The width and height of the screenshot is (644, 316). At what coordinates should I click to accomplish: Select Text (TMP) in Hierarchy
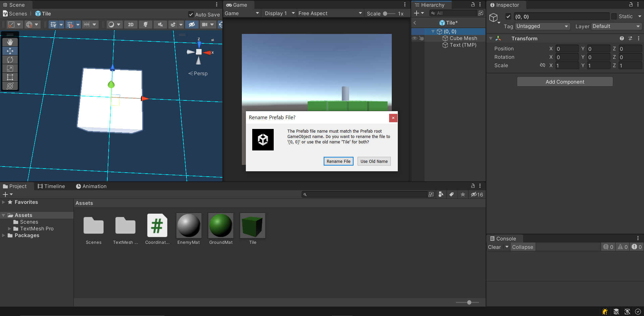(x=463, y=45)
